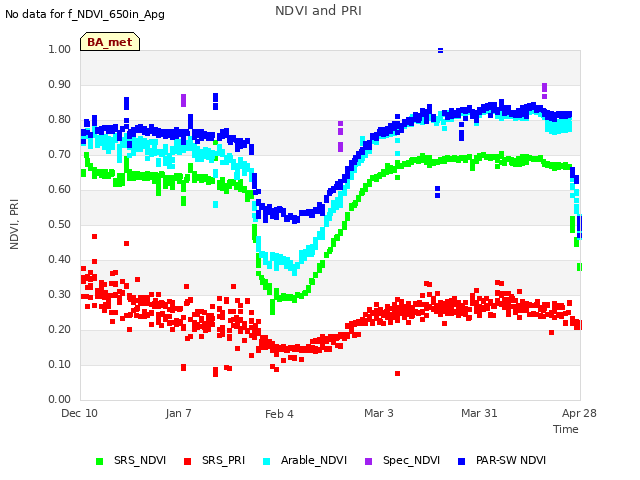Click the red SRS_PRI legend swatch
This screenshot has height=480, width=640.
click(x=187, y=461)
